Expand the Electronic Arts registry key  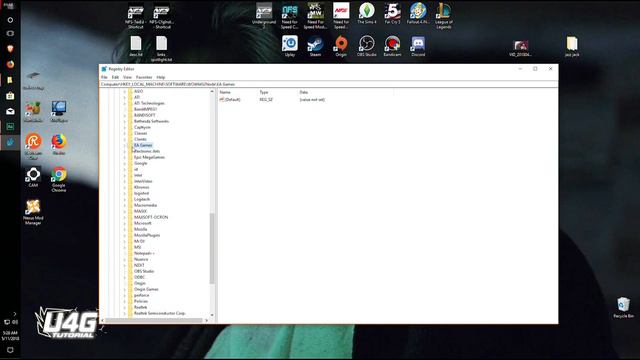coord(124,151)
